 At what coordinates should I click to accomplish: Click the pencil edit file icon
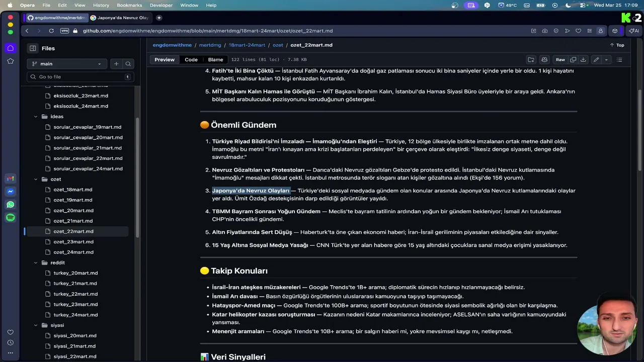pos(596,60)
